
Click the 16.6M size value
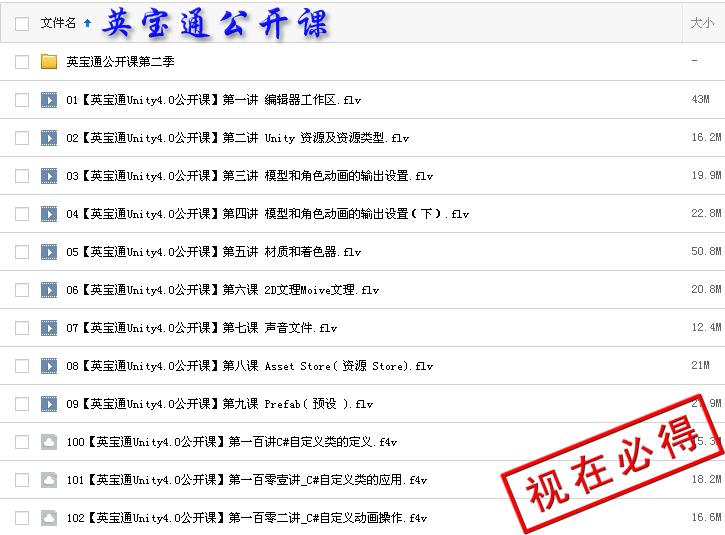click(707, 517)
